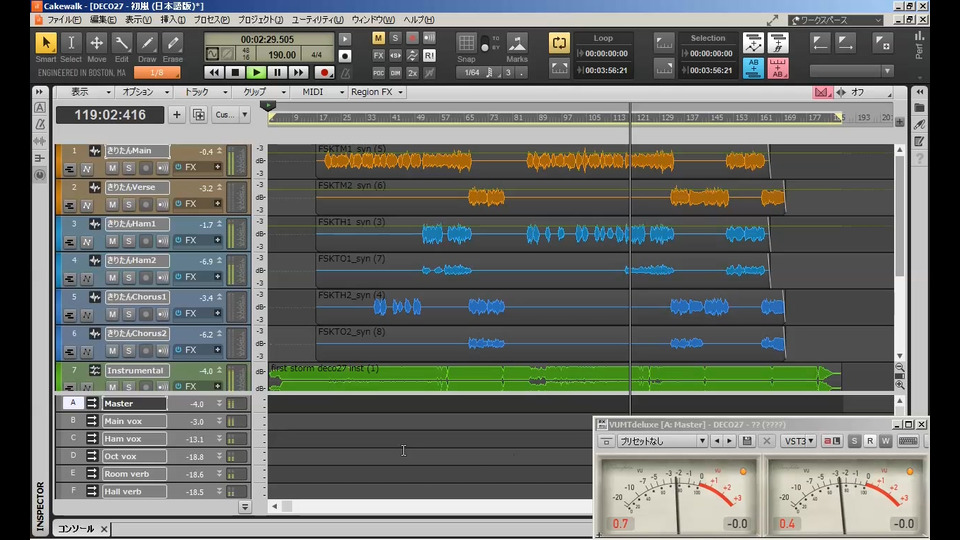
Task: Click the Marks icon
Action: [517, 43]
